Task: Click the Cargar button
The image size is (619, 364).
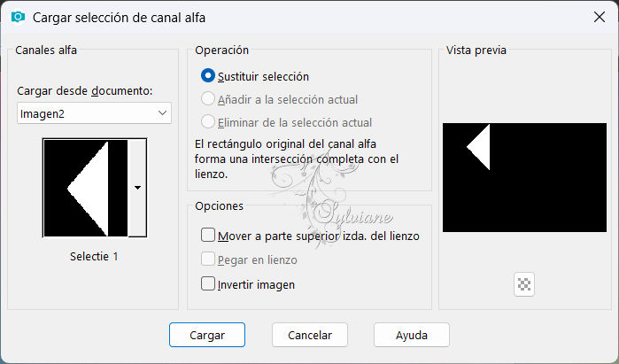Action: click(x=207, y=335)
